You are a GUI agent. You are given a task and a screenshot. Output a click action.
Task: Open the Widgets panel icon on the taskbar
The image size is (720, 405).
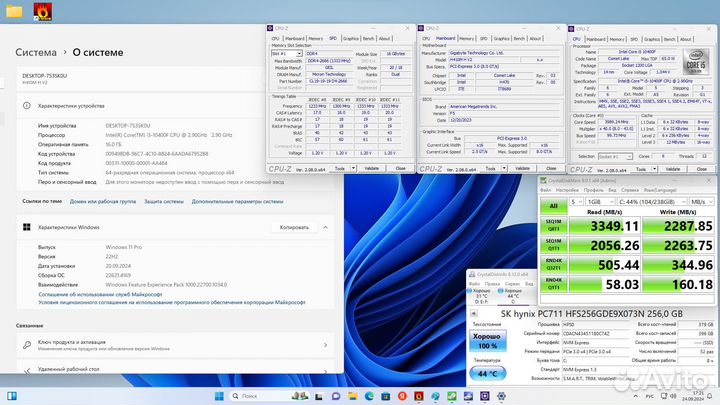(12, 396)
